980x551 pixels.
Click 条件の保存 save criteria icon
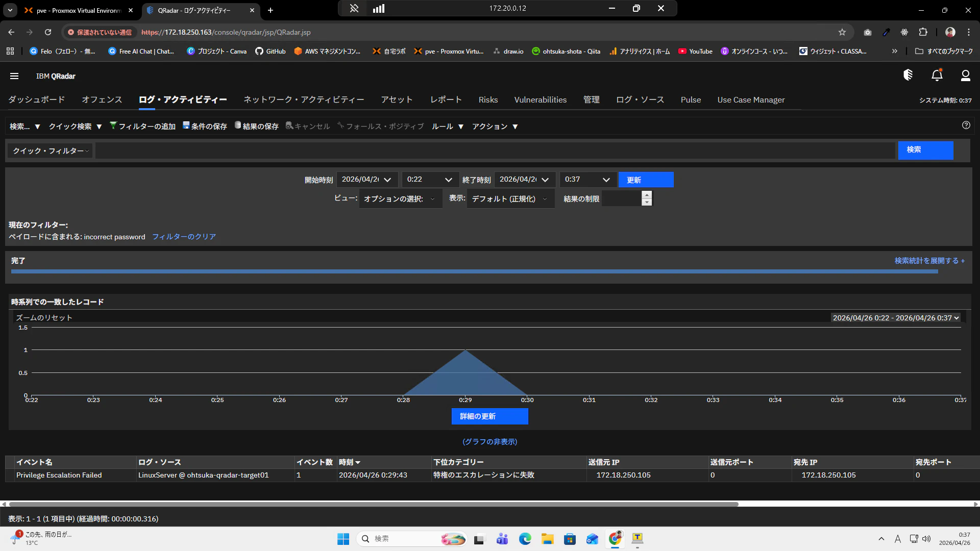coord(186,126)
